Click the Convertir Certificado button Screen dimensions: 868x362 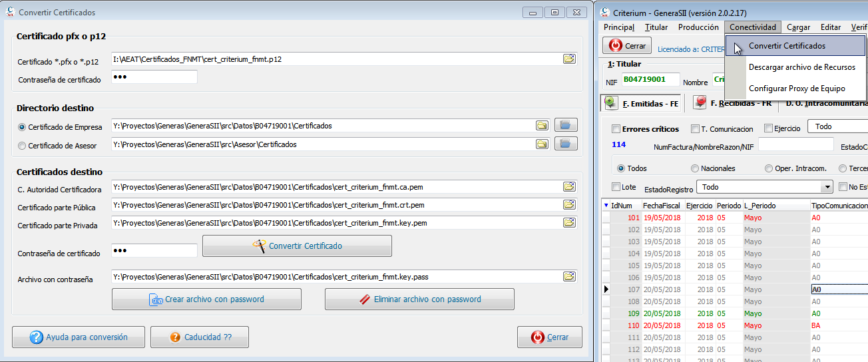click(x=297, y=246)
